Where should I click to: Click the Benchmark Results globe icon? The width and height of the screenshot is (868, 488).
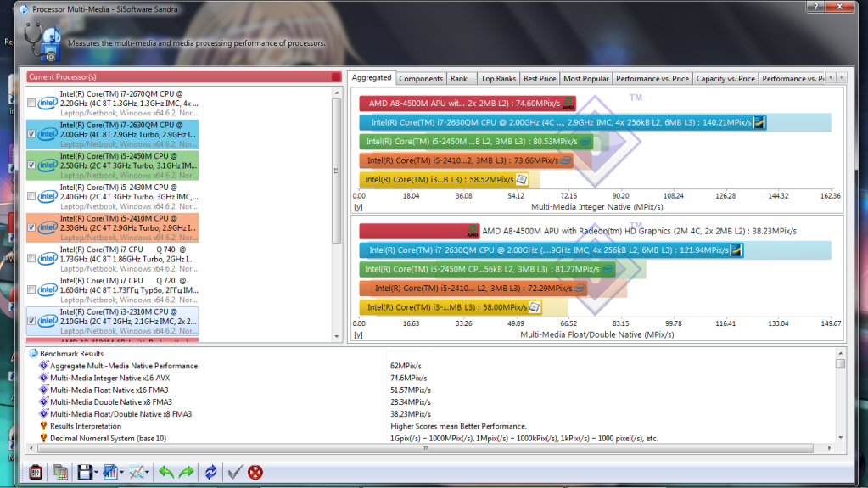pyautogui.click(x=33, y=353)
